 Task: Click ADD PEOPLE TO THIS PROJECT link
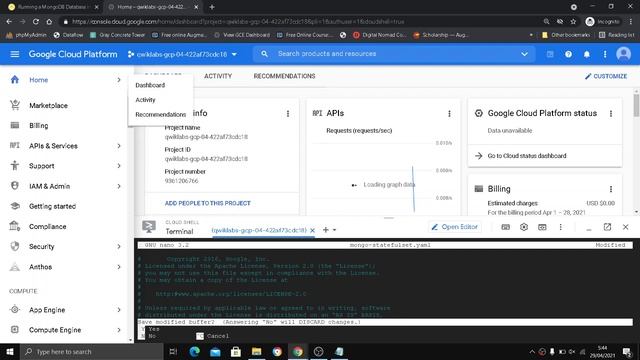pyautogui.click(x=207, y=203)
